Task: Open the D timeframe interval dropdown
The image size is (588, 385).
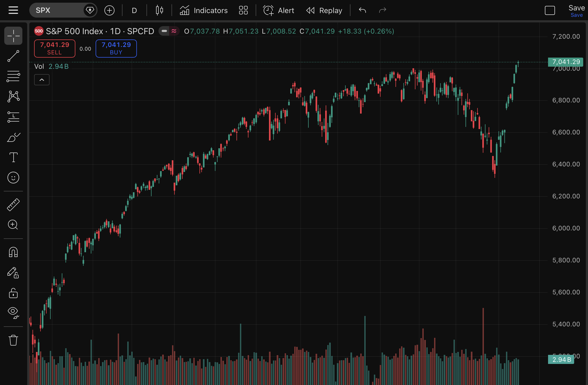Action: point(134,10)
